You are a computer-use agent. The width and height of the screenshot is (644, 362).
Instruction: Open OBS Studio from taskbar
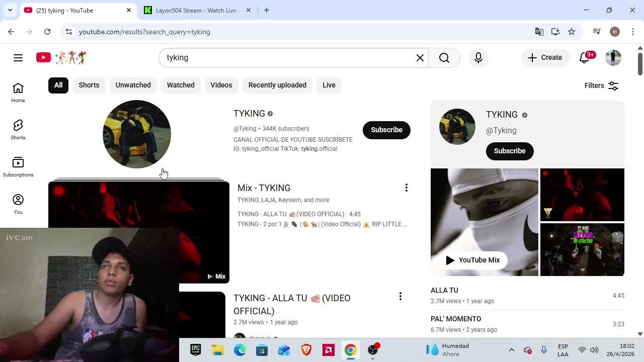(x=373, y=350)
